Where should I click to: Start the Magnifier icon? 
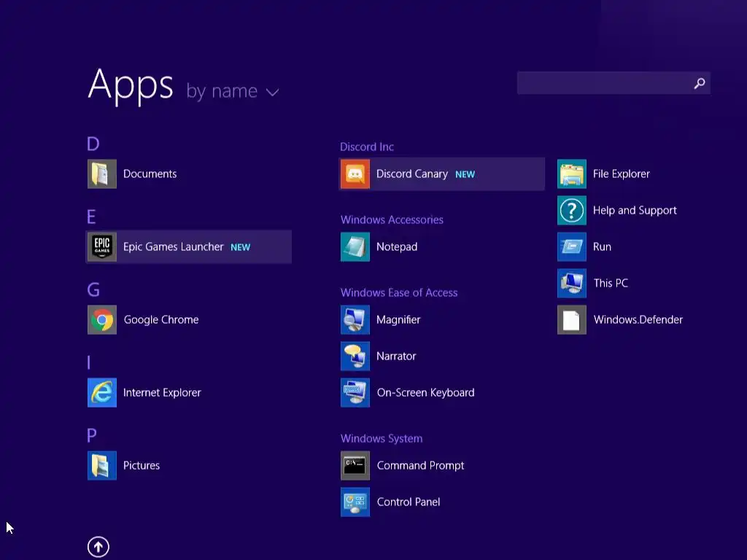355,319
